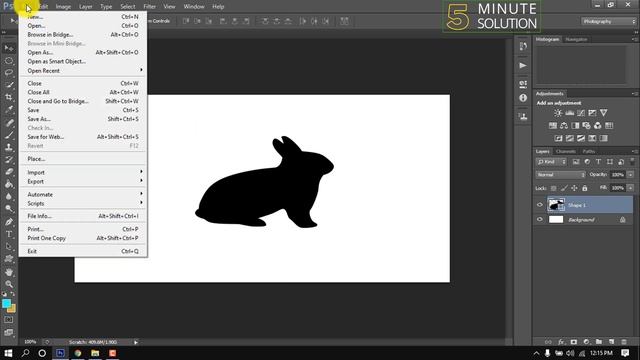Toggle filter for type layers
This screenshot has width=640, height=360.
598,162
